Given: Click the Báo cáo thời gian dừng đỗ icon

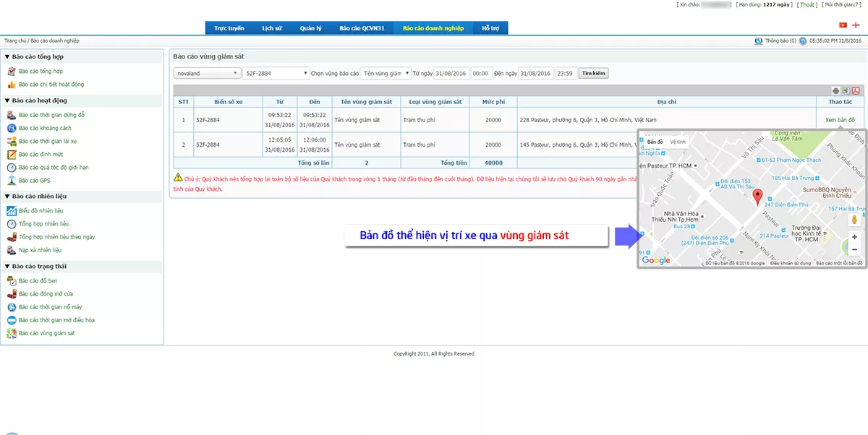Looking at the screenshot, I should 12,115.
